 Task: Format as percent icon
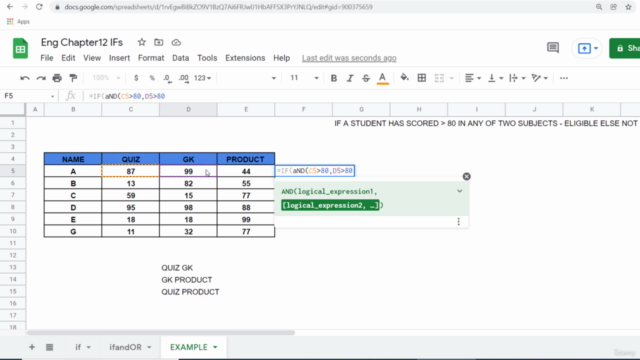coord(152,78)
